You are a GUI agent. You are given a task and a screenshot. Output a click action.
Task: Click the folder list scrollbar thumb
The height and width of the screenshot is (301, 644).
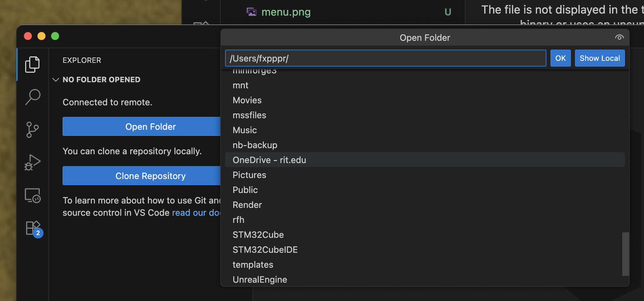point(625,254)
